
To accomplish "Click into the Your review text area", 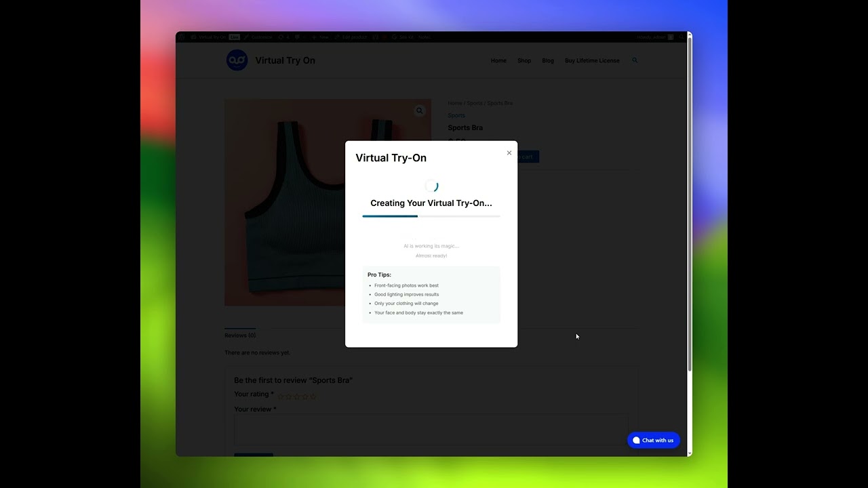I will point(431,430).
